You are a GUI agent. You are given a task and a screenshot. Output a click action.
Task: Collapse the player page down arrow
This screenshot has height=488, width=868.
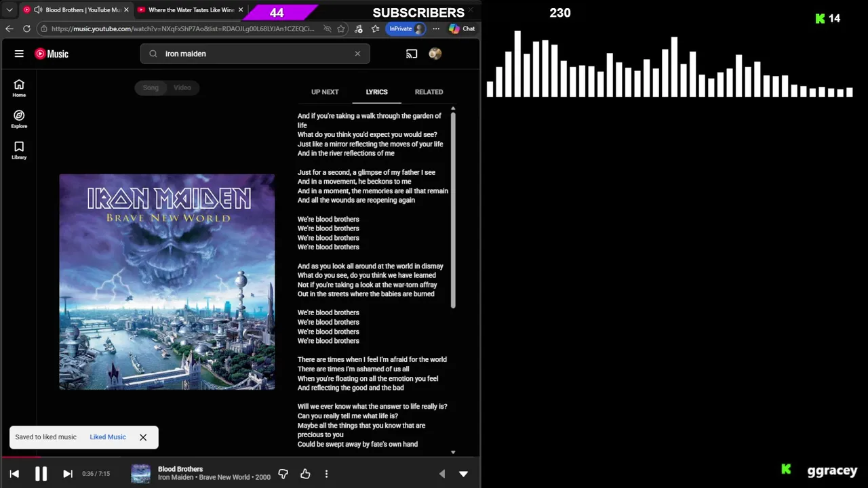coord(464,474)
